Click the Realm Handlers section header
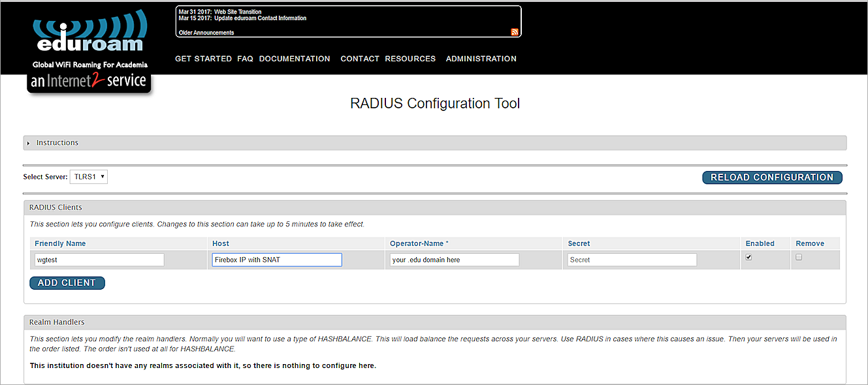Image resolution: width=868 pixels, height=385 pixels. click(435, 322)
